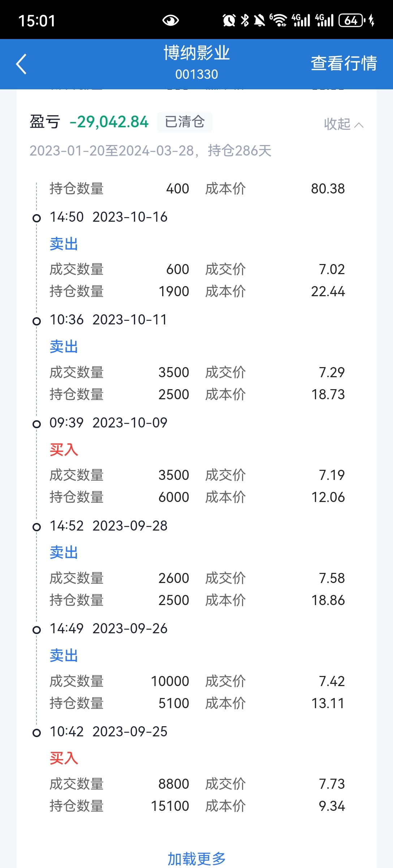Tap the 博纳影业 stock title
Screen dimensions: 393x868
(196, 53)
